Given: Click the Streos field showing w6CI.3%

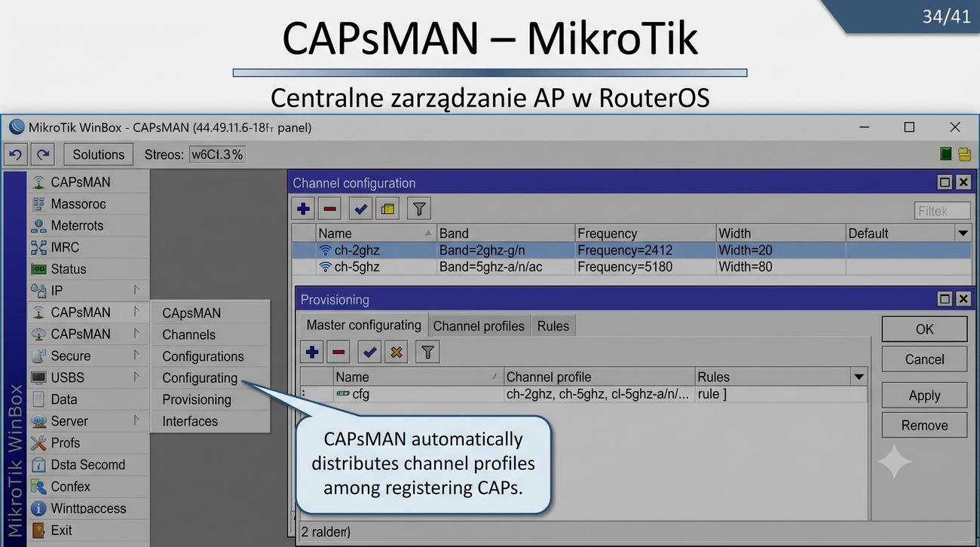Looking at the screenshot, I should pyautogui.click(x=216, y=154).
